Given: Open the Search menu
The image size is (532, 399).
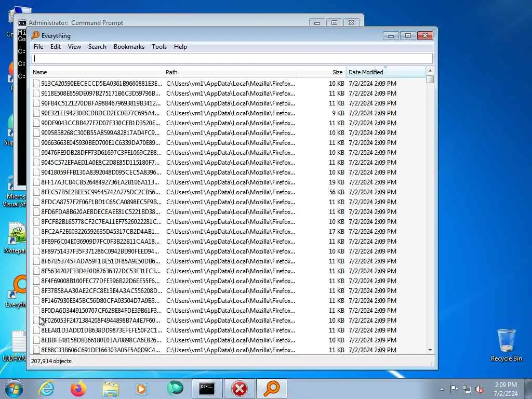Looking at the screenshot, I should (97, 47).
